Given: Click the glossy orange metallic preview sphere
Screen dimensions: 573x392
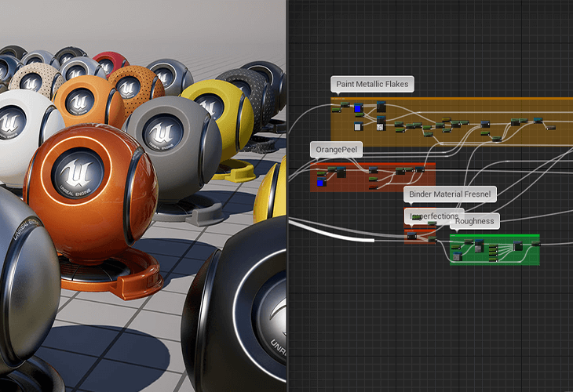Looking at the screenshot, I should tap(90, 194).
